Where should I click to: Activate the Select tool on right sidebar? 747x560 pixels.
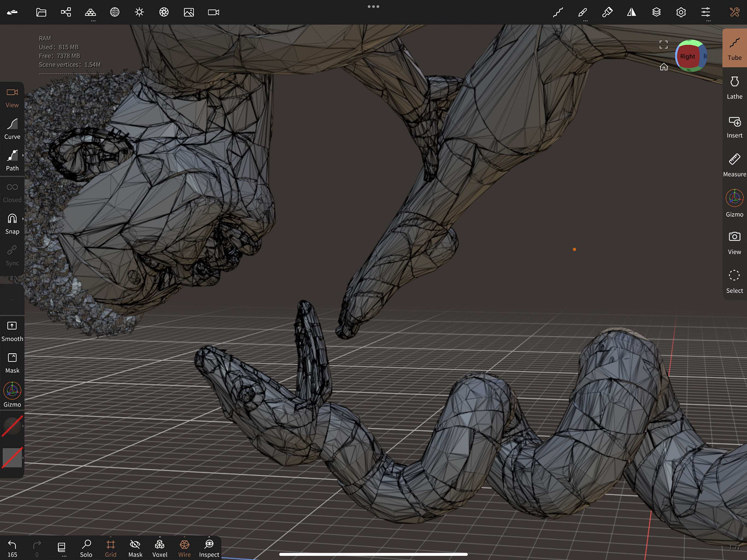coord(734,281)
